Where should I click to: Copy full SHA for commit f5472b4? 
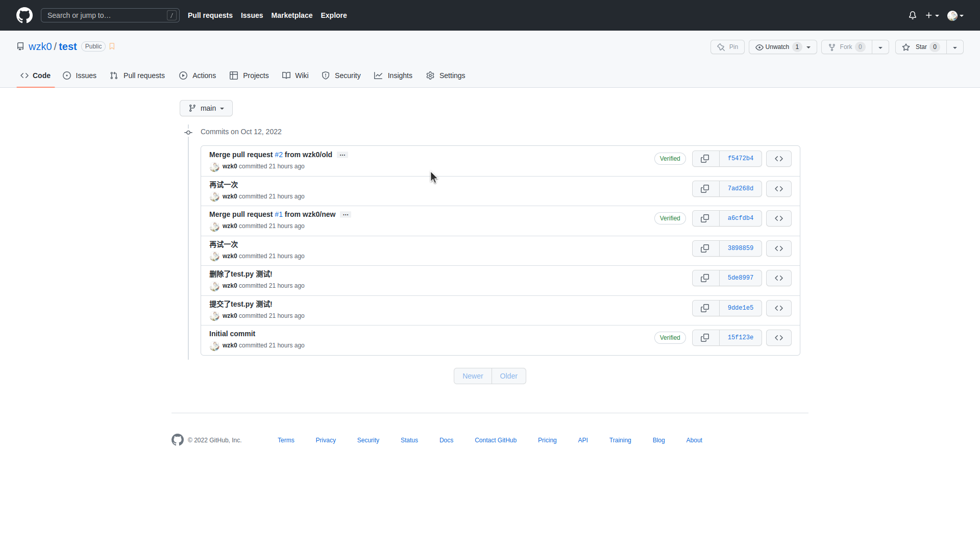pyautogui.click(x=705, y=159)
